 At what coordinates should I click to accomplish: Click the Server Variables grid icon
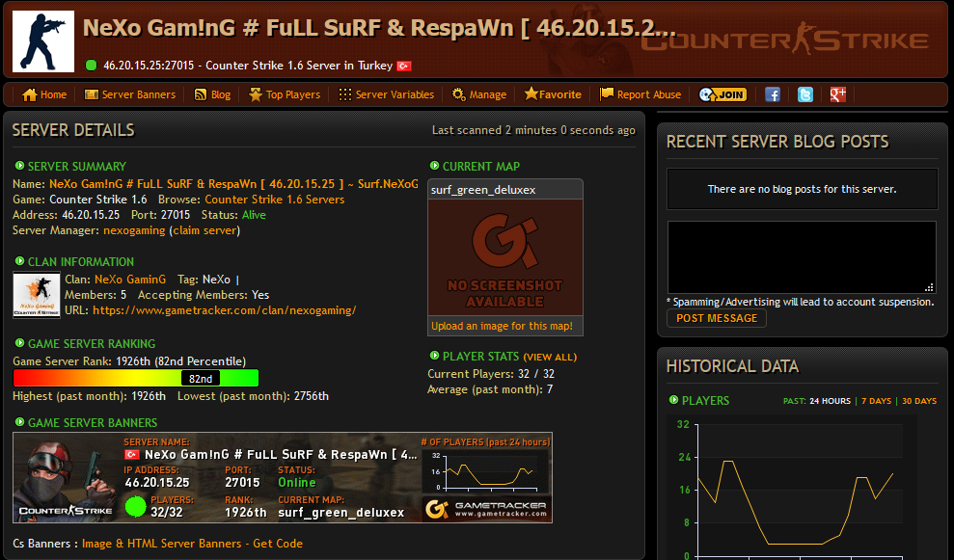coord(345,94)
